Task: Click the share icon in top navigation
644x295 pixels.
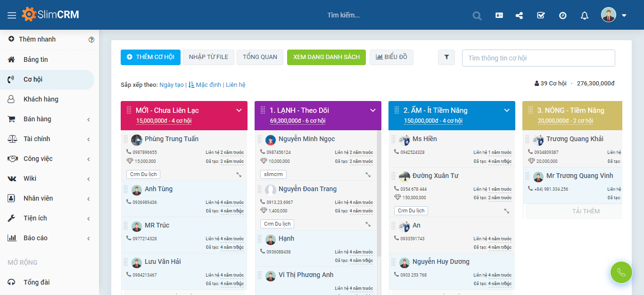Action: pyautogui.click(x=519, y=15)
